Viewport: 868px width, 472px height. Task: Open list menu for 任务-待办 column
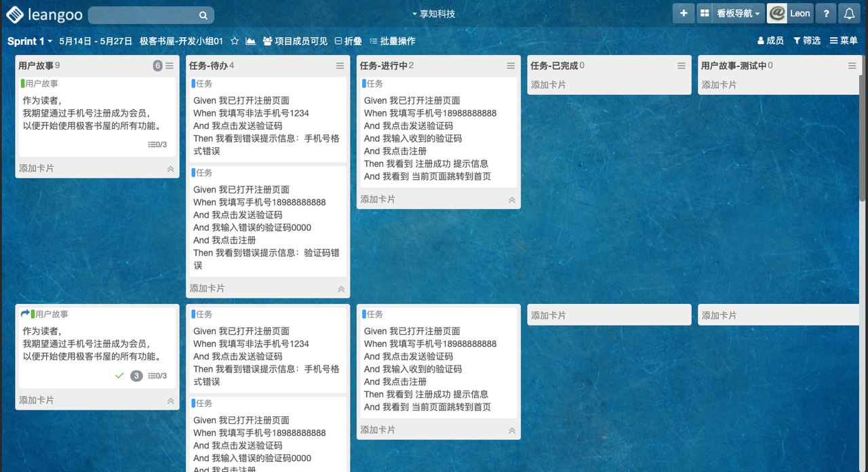340,66
